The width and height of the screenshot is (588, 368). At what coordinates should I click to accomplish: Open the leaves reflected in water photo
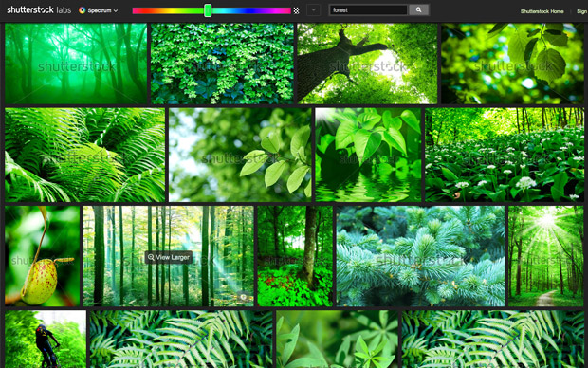368,155
